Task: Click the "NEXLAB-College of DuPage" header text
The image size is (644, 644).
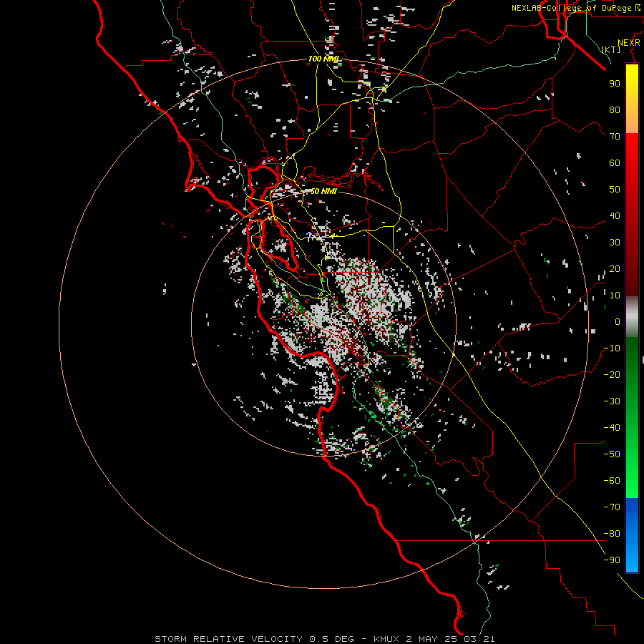Action: [x=571, y=8]
